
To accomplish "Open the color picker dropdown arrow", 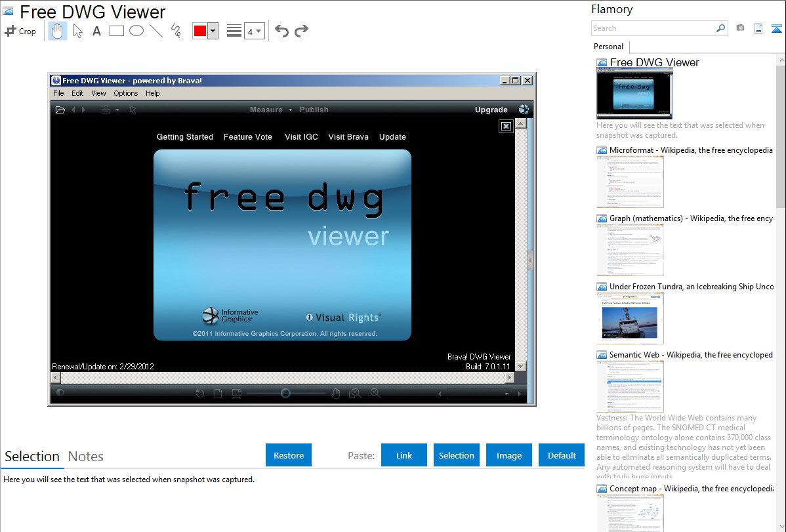I will [x=213, y=31].
